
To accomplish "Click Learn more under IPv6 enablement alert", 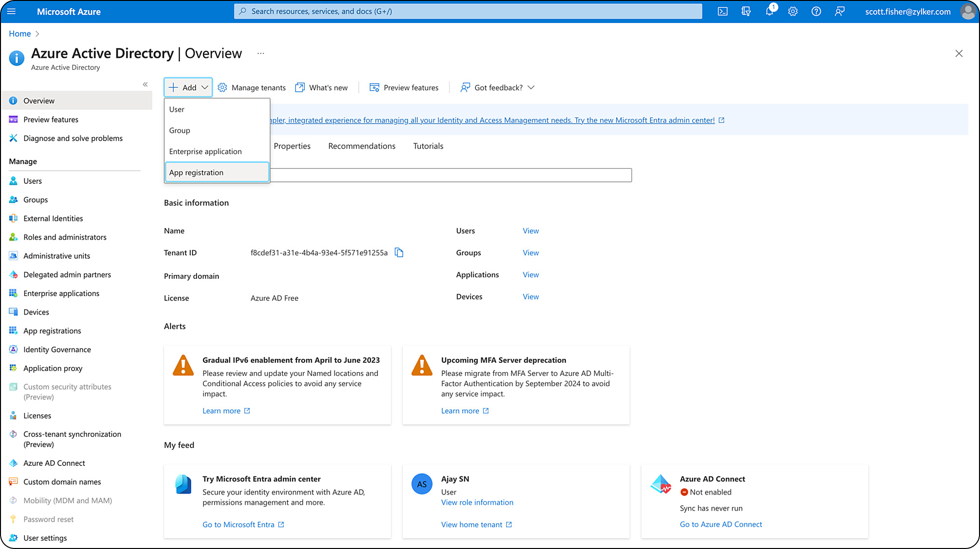I will [226, 411].
